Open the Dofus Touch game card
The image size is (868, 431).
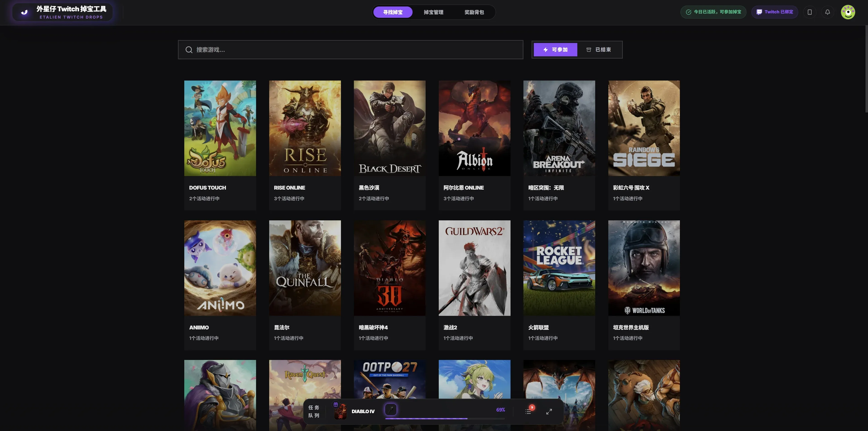[x=220, y=145]
